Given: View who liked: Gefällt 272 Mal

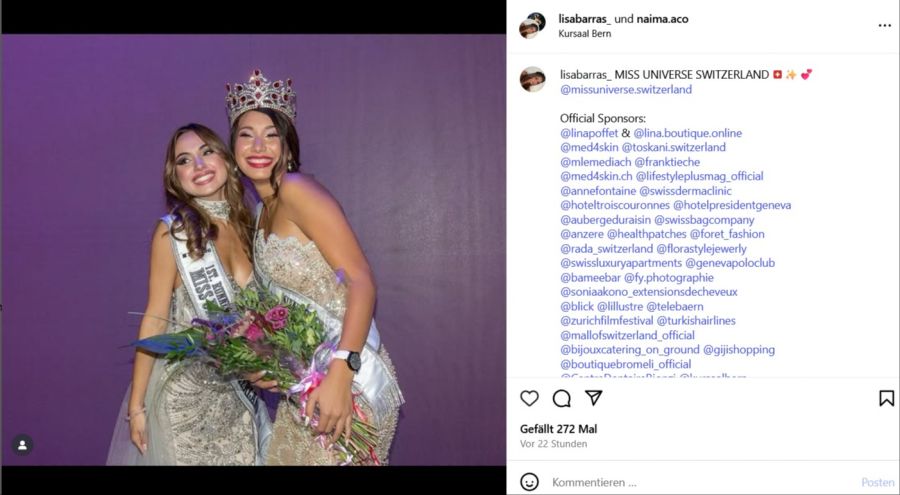Looking at the screenshot, I should point(557,429).
